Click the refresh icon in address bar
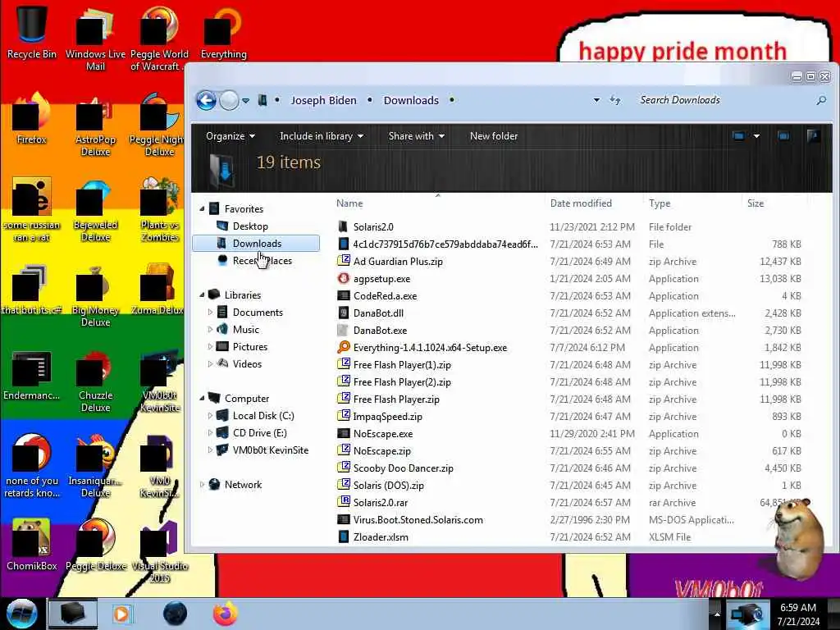The image size is (840, 630). point(615,100)
